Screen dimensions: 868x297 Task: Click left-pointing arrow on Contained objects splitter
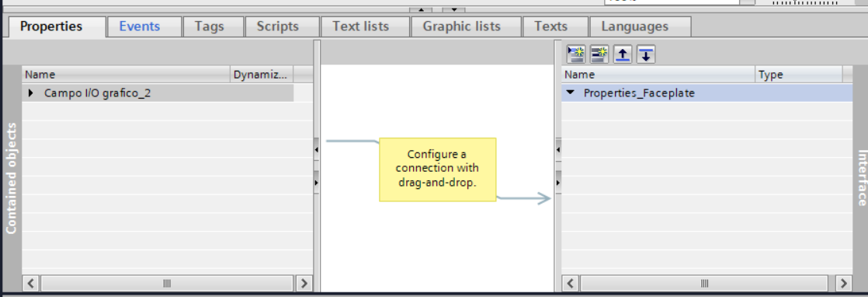tap(316, 149)
